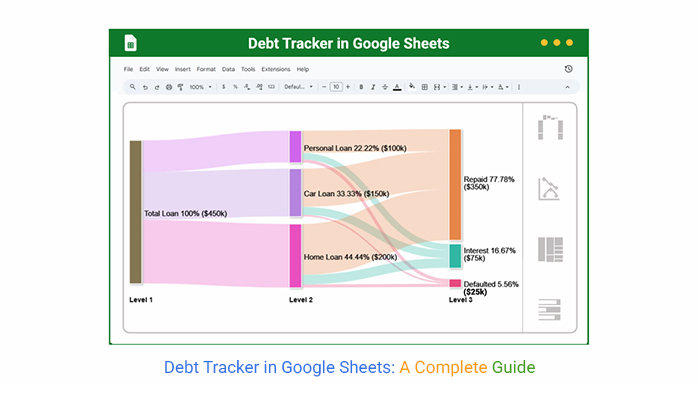
Task: Click the format as currency button
Action: pos(222,87)
